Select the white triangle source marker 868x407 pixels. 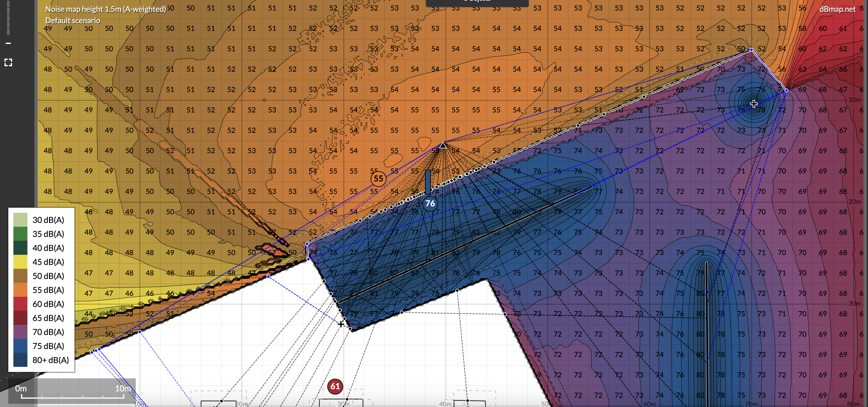pyautogui.click(x=443, y=146)
